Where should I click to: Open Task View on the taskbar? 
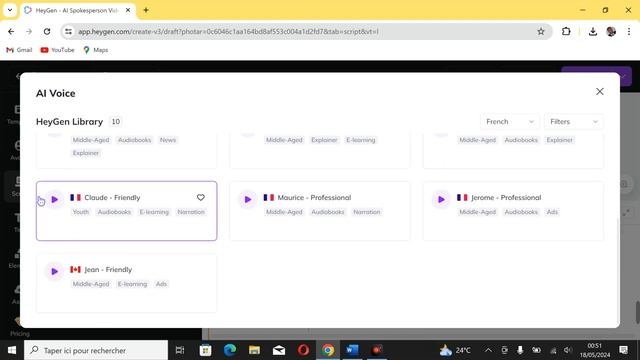pyautogui.click(x=180, y=350)
